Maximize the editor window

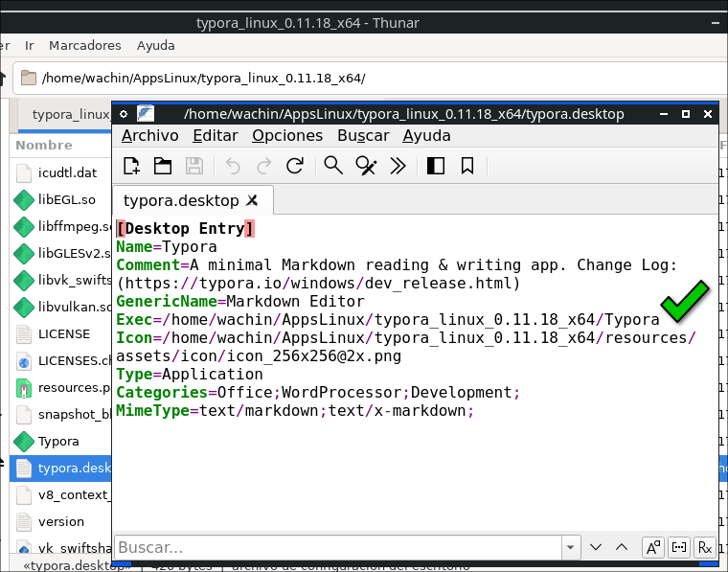click(685, 114)
